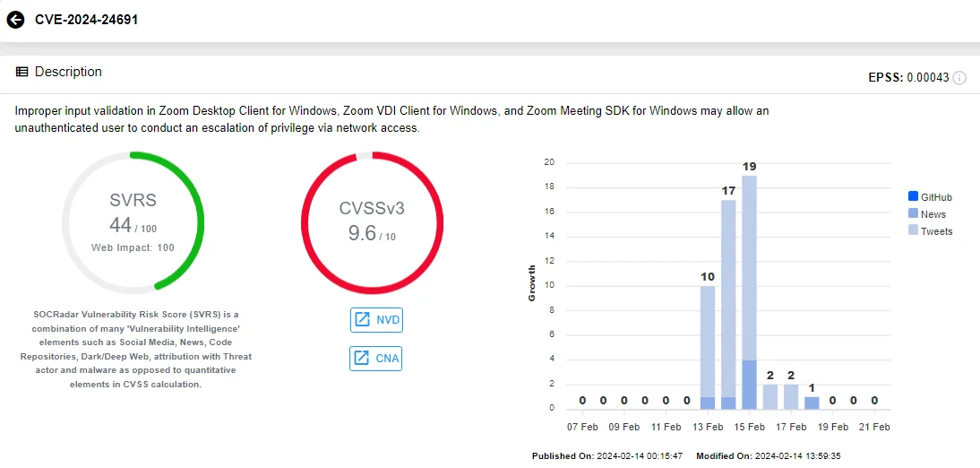This screenshot has height=468, width=980.
Task: Select the CVE-2024-24691 title text
Action: tap(86, 20)
